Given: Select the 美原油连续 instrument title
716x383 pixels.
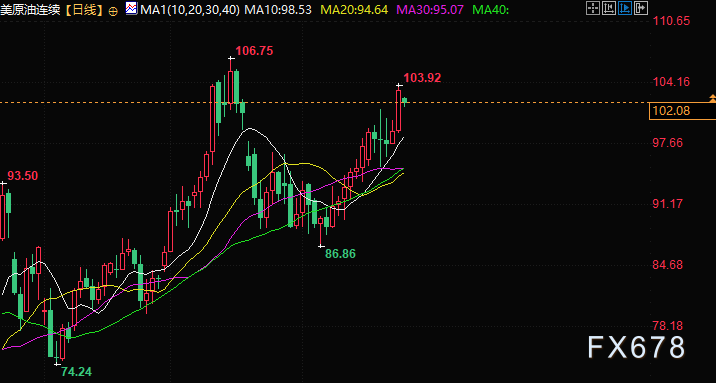Looking at the screenshot, I should point(30,10).
